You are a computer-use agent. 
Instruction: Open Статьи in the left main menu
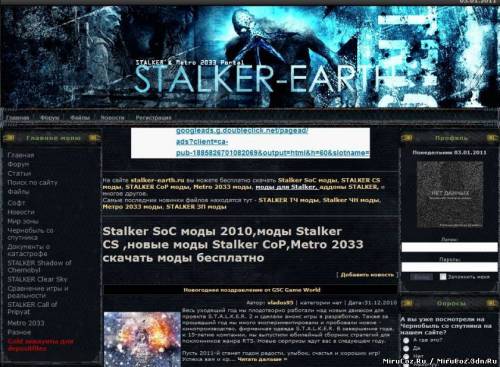click(19, 173)
